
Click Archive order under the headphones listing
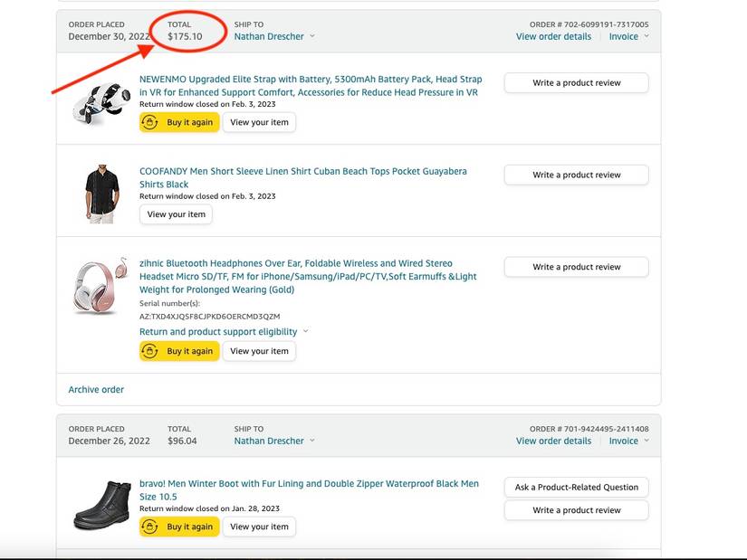pyautogui.click(x=96, y=389)
